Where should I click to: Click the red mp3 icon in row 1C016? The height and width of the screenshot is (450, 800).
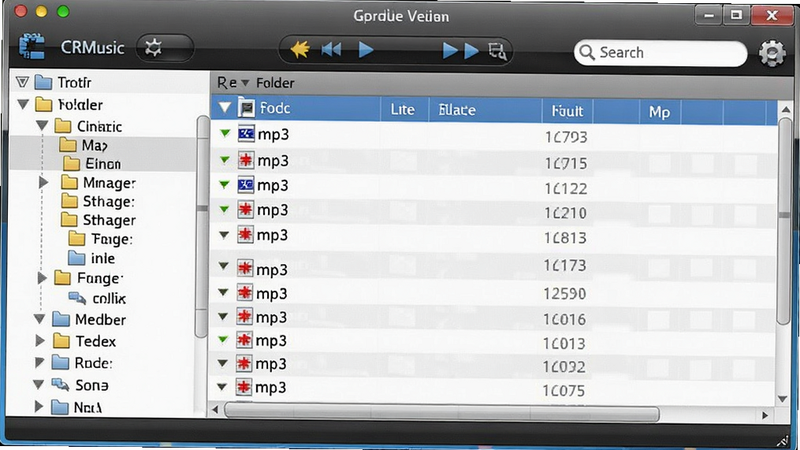pyautogui.click(x=244, y=316)
